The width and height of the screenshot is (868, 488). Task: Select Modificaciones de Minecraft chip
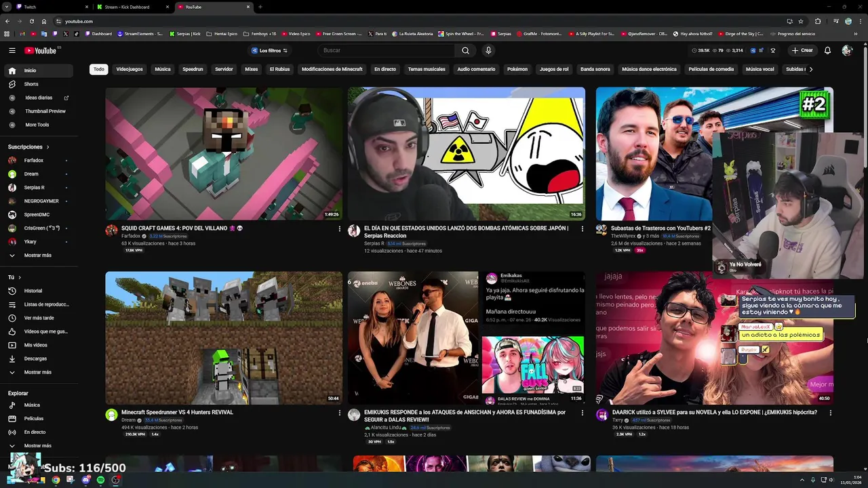[332, 69]
